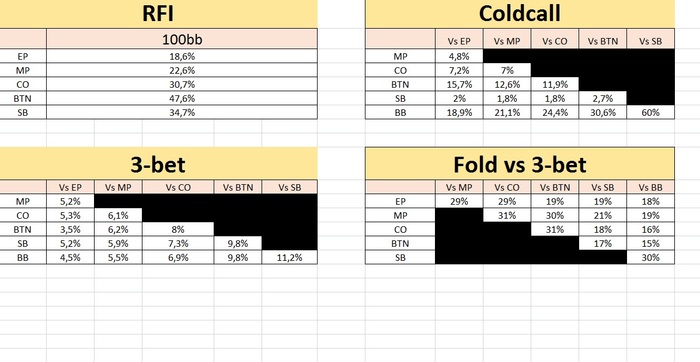Select SB 3-bet vs BTN 9,8% cell

click(238, 244)
